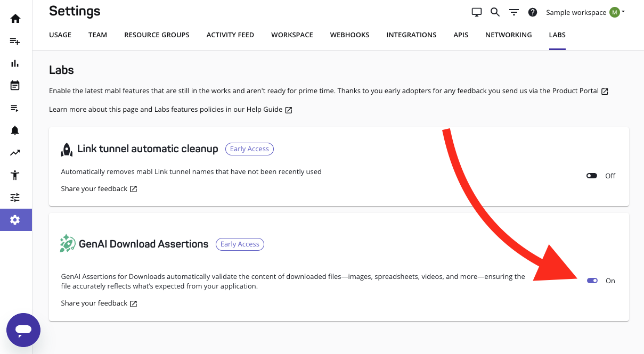
Task: Open the results bar-chart icon
Action: pos(15,63)
